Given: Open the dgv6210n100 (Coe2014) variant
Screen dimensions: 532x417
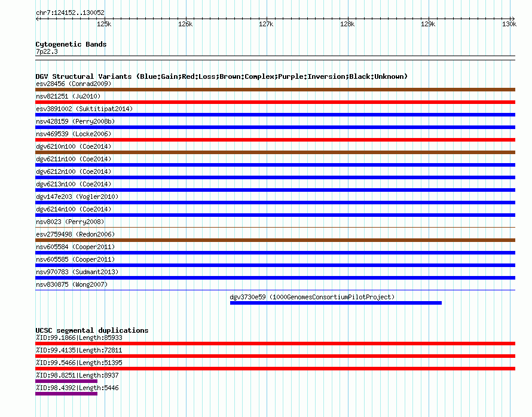Looking at the screenshot, I should coord(74,146).
